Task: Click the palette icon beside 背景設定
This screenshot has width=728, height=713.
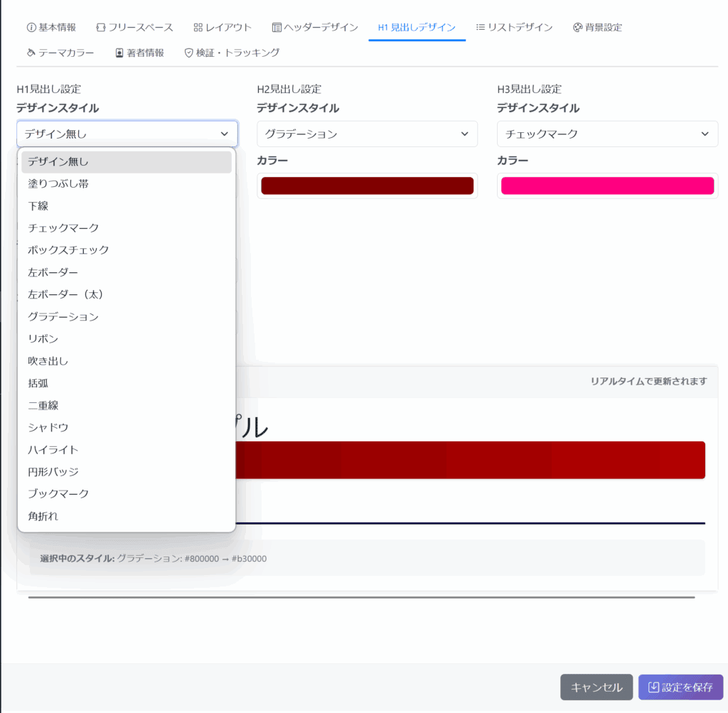Action: [x=577, y=28]
